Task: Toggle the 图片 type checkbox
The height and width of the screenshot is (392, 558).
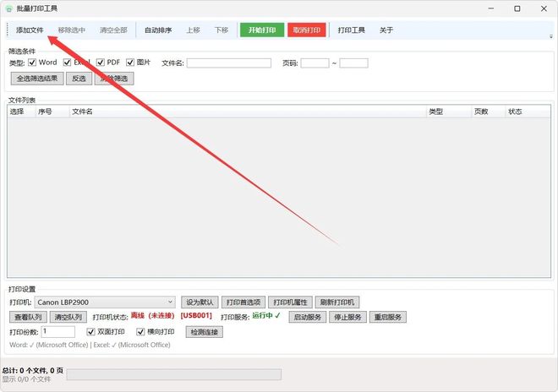Action: click(130, 63)
